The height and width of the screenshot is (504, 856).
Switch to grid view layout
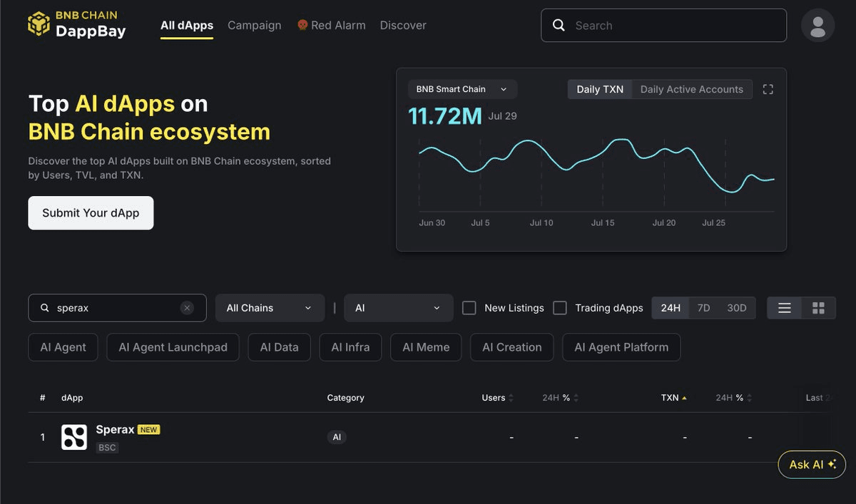point(818,308)
